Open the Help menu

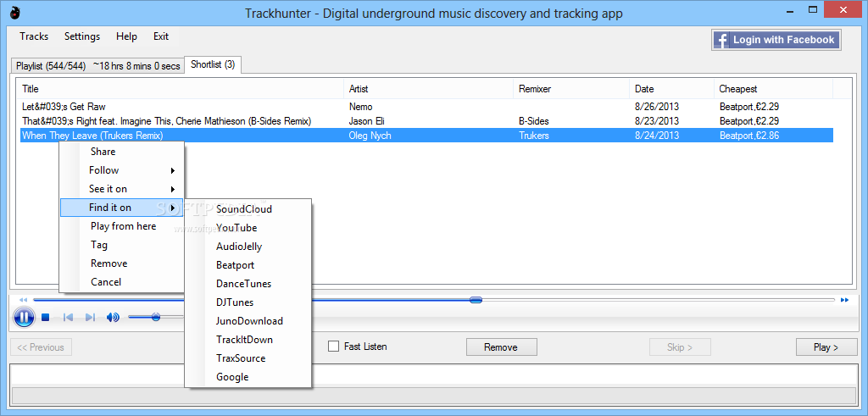tap(127, 36)
